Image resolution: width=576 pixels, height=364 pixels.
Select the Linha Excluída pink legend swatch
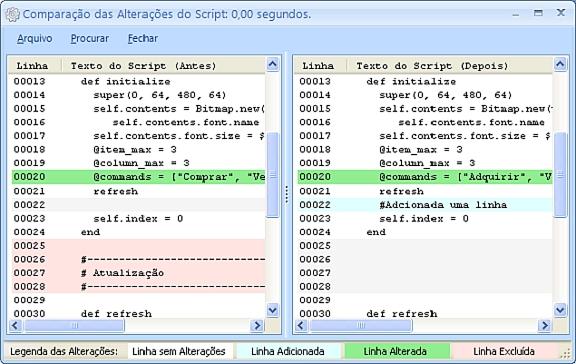click(x=504, y=352)
